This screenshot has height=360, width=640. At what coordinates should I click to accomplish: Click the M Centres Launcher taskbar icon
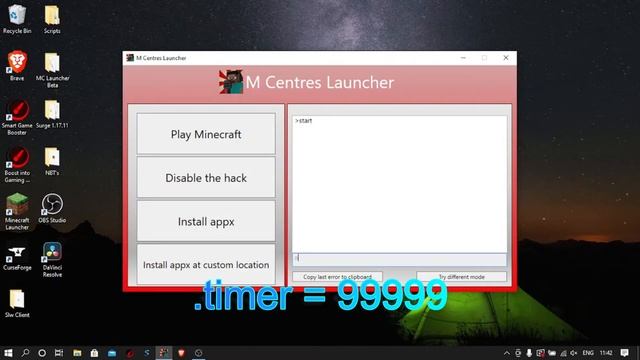[164, 353]
